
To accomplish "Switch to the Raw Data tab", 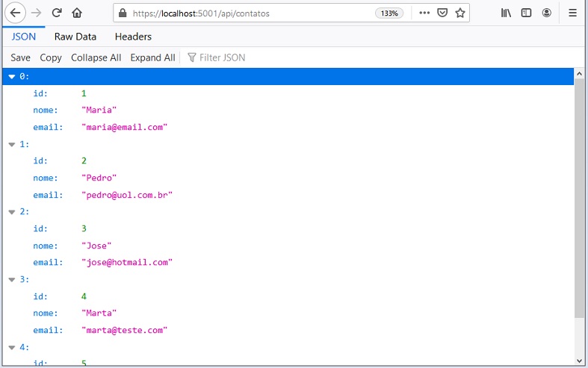I will pos(75,37).
